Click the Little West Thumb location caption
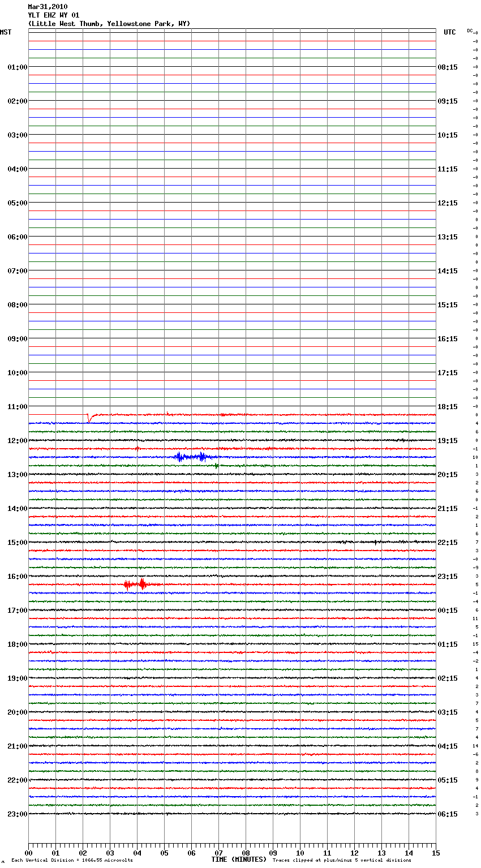Screen dimensions: 481x868 click(x=109, y=24)
